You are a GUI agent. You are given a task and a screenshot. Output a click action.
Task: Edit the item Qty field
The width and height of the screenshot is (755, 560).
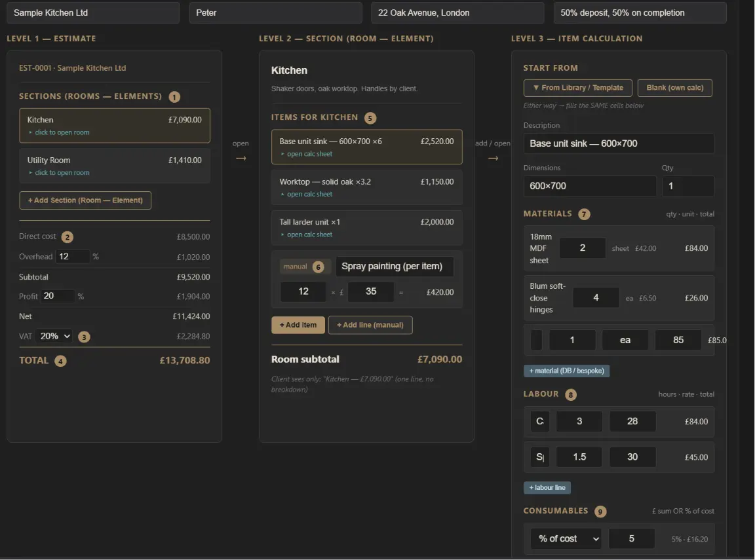(688, 186)
